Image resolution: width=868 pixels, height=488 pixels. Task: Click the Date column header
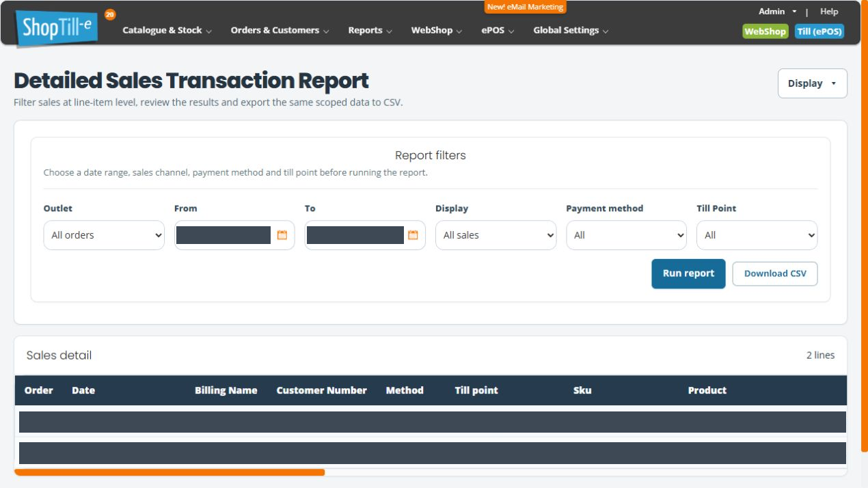coord(83,390)
